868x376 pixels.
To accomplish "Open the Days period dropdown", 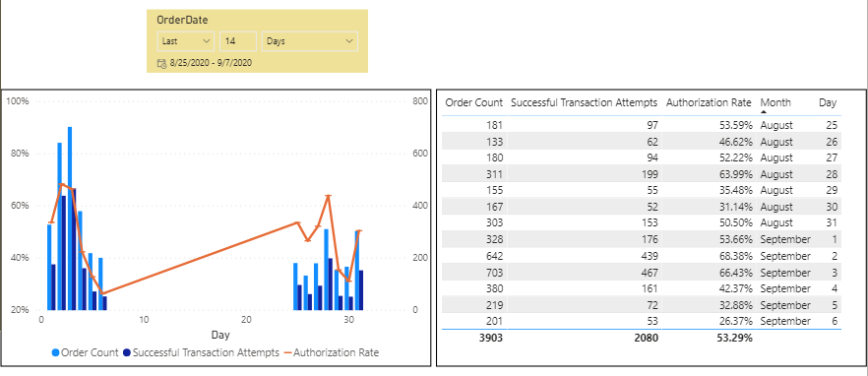I will click(x=309, y=41).
